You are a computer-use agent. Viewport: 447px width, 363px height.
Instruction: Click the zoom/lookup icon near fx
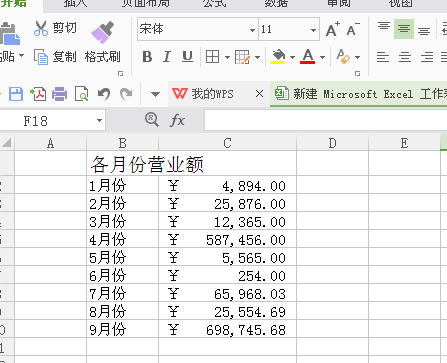coord(152,119)
